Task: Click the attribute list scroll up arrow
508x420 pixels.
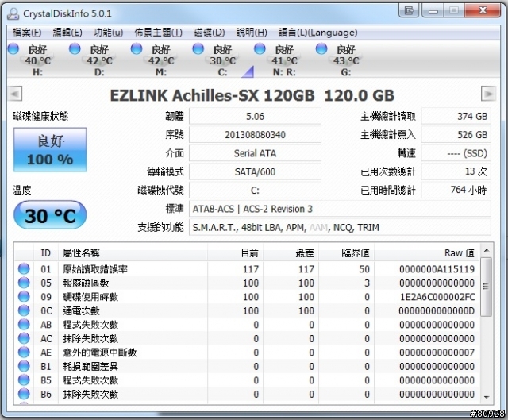Action: 487,250
